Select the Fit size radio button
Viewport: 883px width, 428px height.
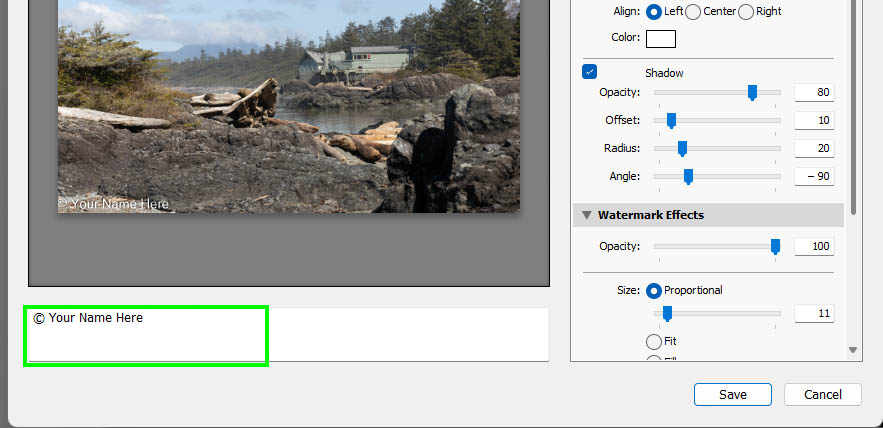click(653, 342)
